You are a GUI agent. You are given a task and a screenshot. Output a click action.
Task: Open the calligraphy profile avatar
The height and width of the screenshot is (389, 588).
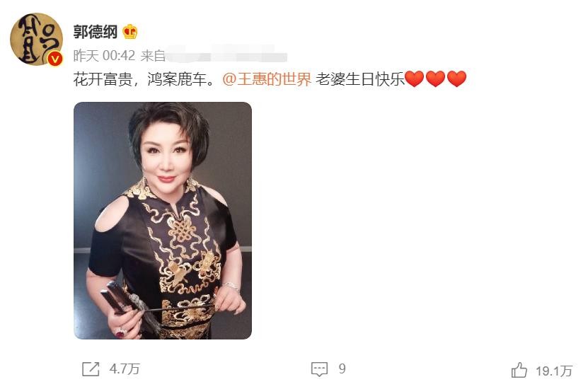coord(36,40)
